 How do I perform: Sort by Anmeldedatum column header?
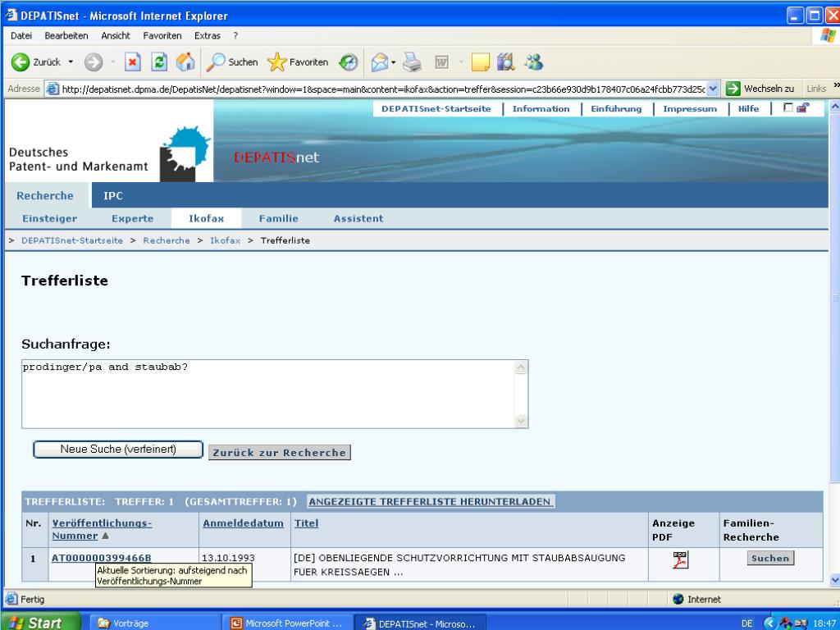point(243,523)
